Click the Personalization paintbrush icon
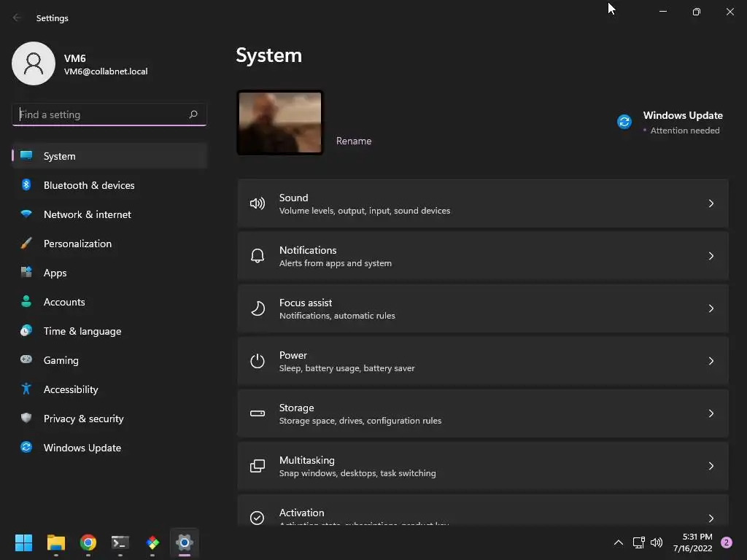This screenshot has height=560, width=747. pos(26,244)
